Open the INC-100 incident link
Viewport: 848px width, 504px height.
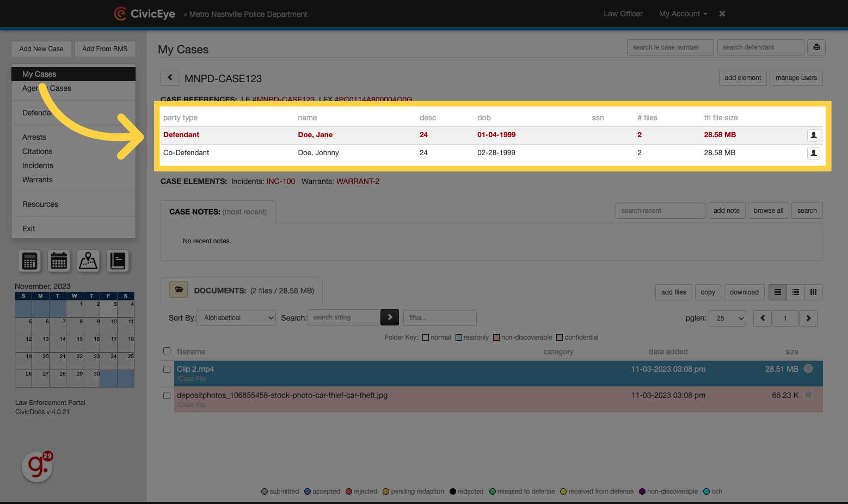281,181
